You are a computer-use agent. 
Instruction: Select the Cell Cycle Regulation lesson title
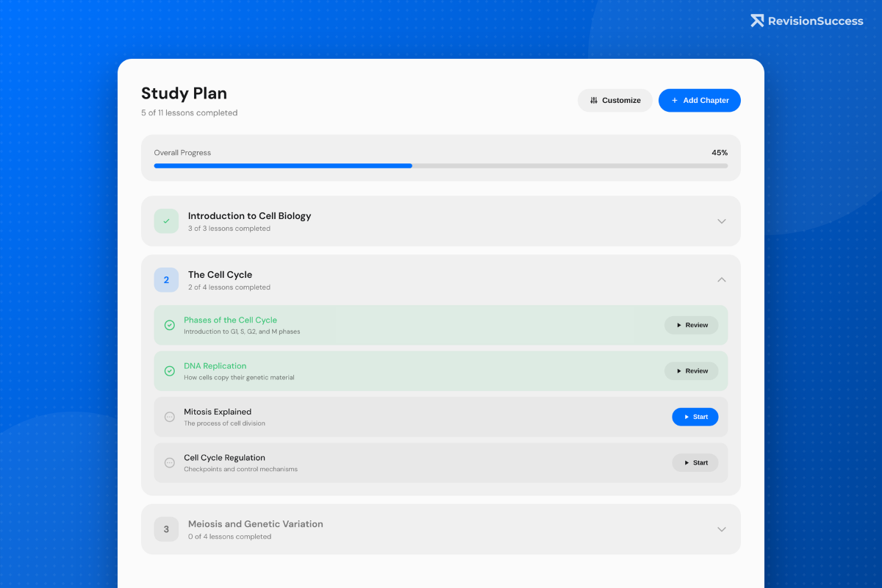coord(224,458)
